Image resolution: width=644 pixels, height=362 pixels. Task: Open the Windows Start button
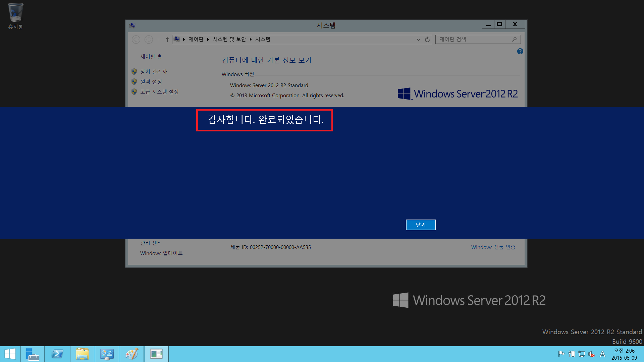[x=10, y=354]
